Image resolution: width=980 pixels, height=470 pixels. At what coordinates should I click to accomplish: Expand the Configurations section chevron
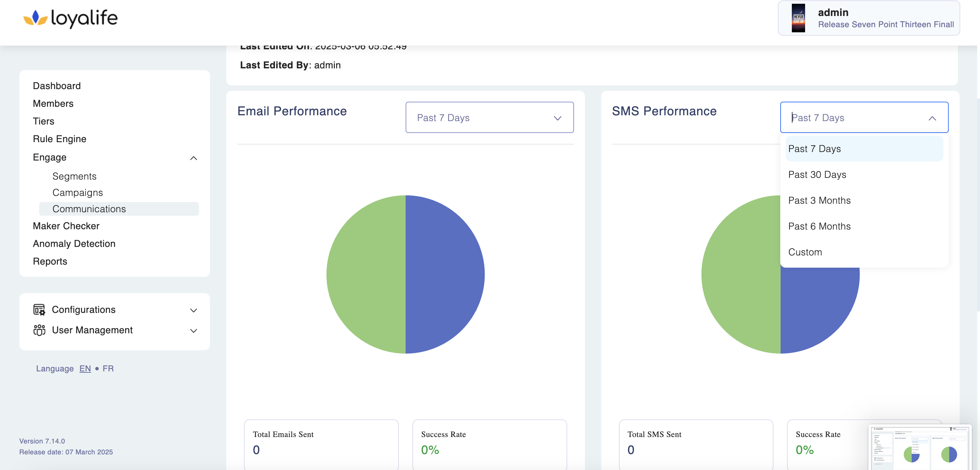[193, 310]
